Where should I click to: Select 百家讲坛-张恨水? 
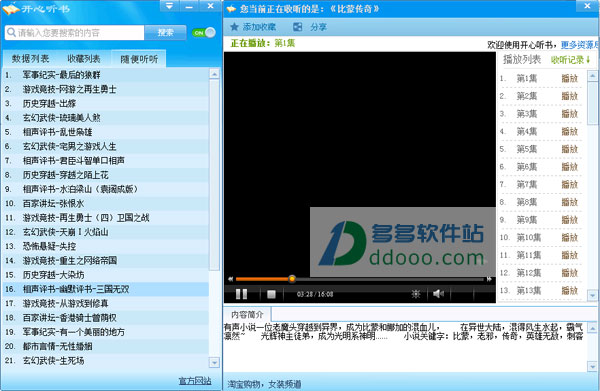[106, 203]
